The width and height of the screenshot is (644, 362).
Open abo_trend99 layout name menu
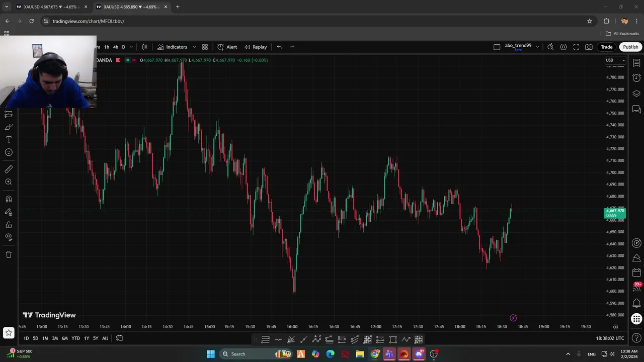coord(518,46)
